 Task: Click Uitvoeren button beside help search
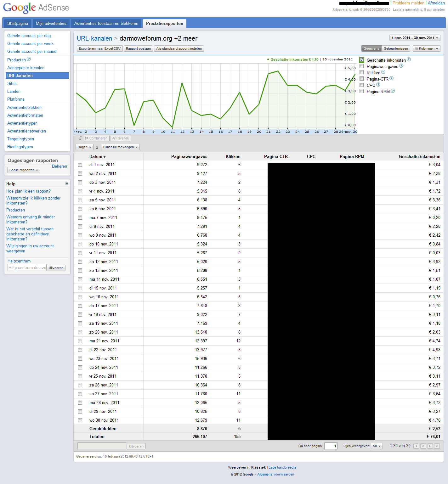point(56,268)
